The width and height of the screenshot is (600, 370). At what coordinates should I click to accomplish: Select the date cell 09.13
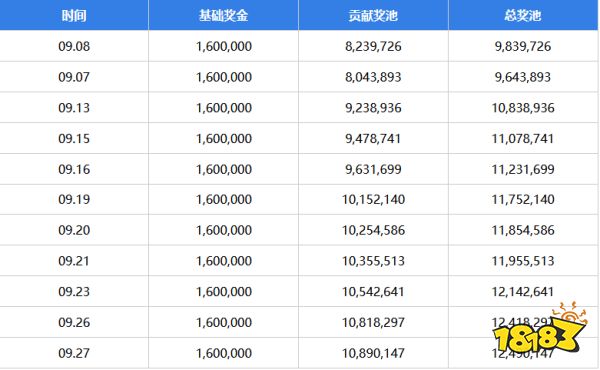coord(74,108)
